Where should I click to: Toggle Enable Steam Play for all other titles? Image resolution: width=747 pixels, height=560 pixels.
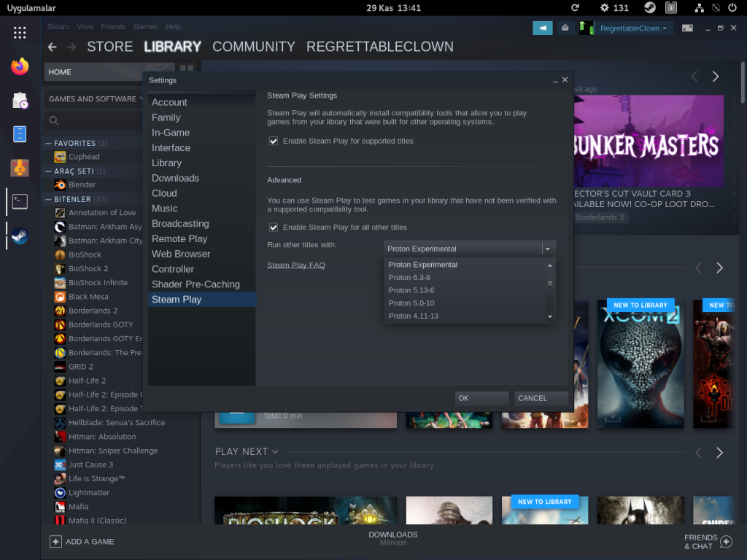coord(274,227)
